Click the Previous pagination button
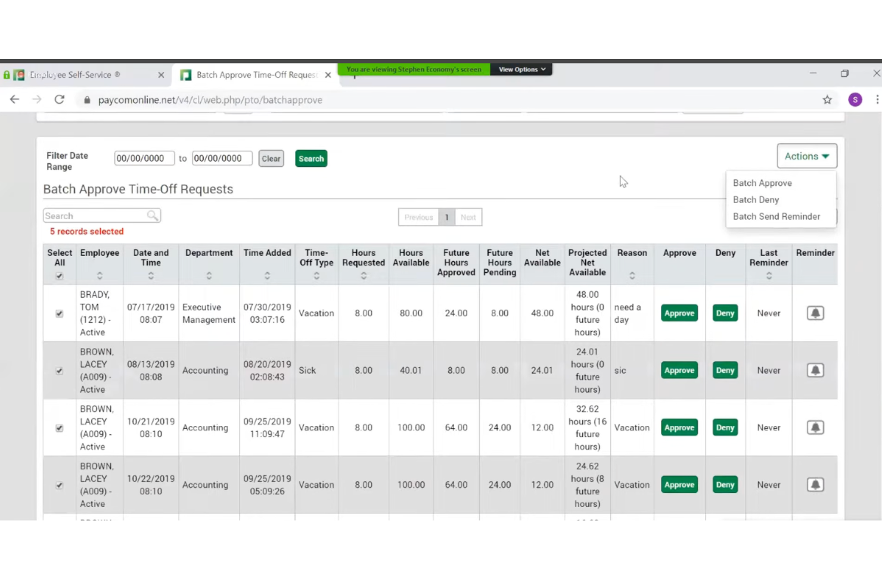 (418, 217)
